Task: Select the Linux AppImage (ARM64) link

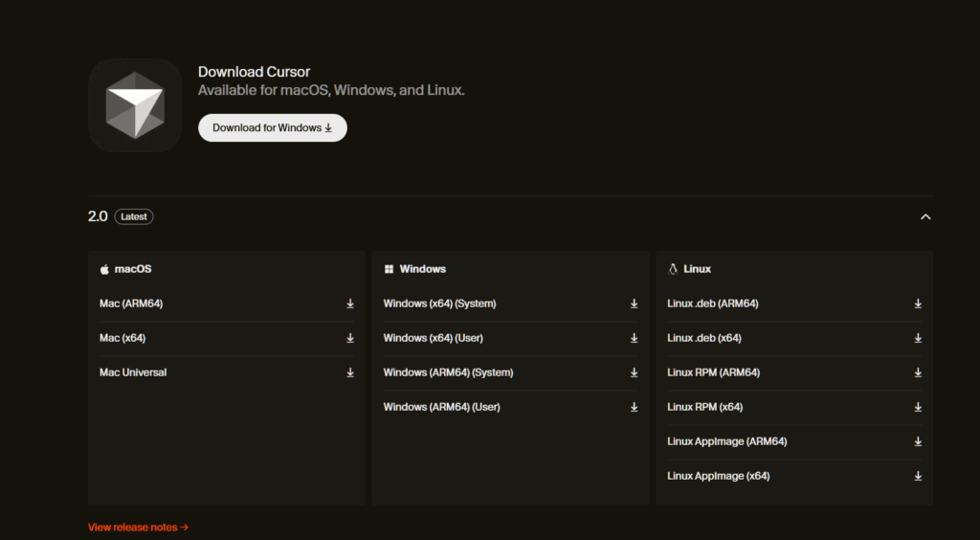Action: pos(726,441)
